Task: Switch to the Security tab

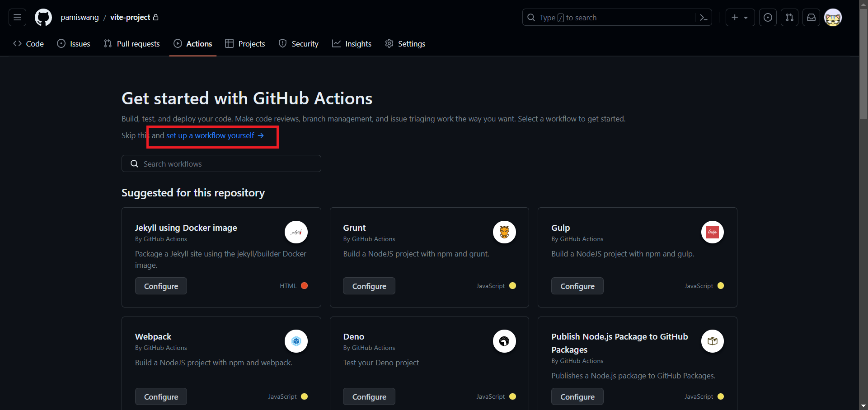Action: click(x=299, y=44)
